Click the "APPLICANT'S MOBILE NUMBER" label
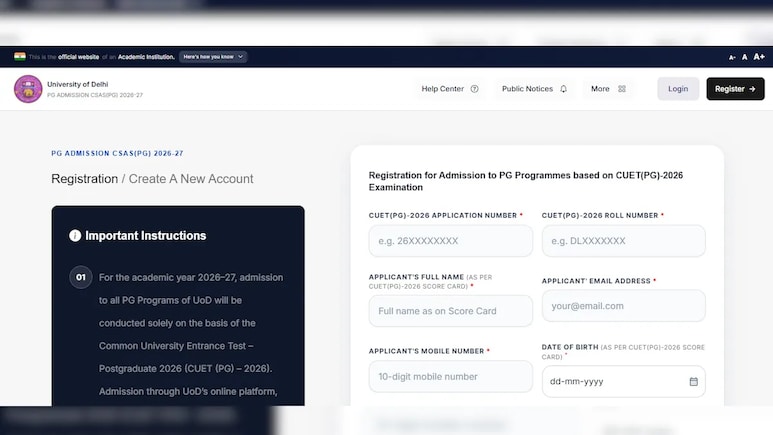The width and height of the screenshot is (773, 435). 426,351
